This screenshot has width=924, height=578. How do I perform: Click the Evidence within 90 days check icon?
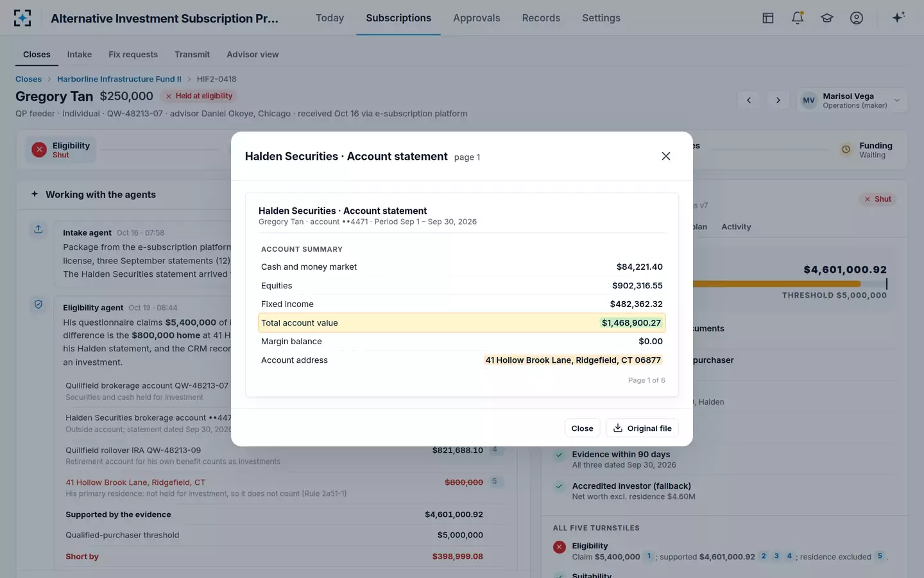tap(560, 455)
